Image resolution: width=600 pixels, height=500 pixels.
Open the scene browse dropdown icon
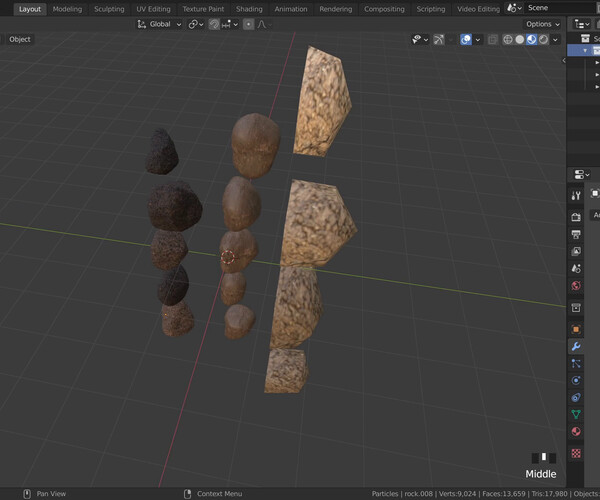click(514, 8)
